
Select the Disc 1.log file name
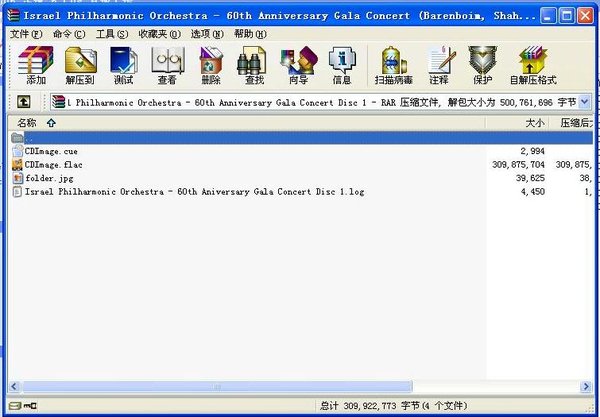point(194,192)
